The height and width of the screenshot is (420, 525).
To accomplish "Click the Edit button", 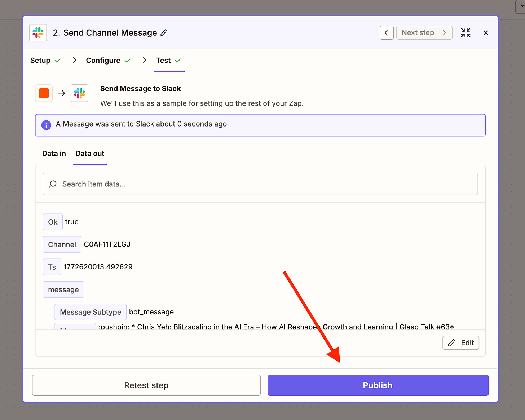I will (x=461, y=343).
